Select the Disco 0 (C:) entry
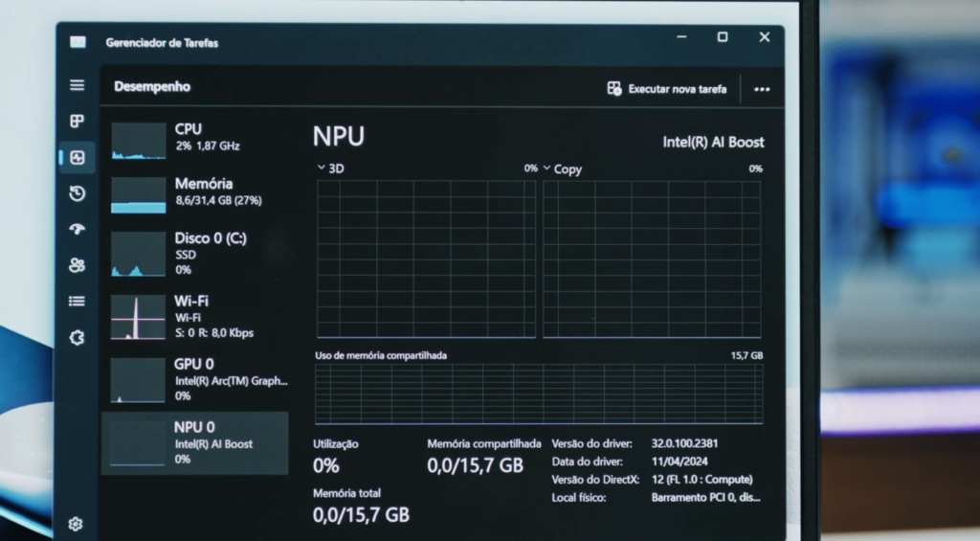Image resolution: width=980 pixels, height=541 pixels. (195, 254)
